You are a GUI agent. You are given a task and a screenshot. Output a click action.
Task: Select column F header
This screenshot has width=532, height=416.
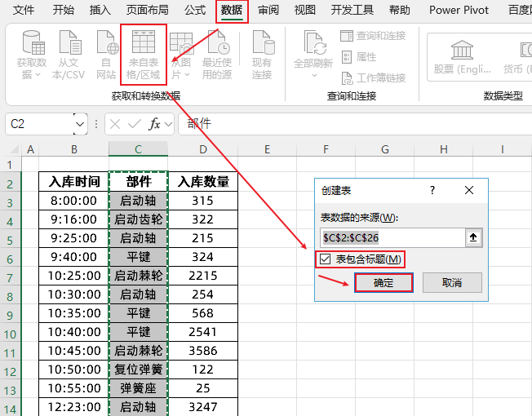tap(326, 149)
